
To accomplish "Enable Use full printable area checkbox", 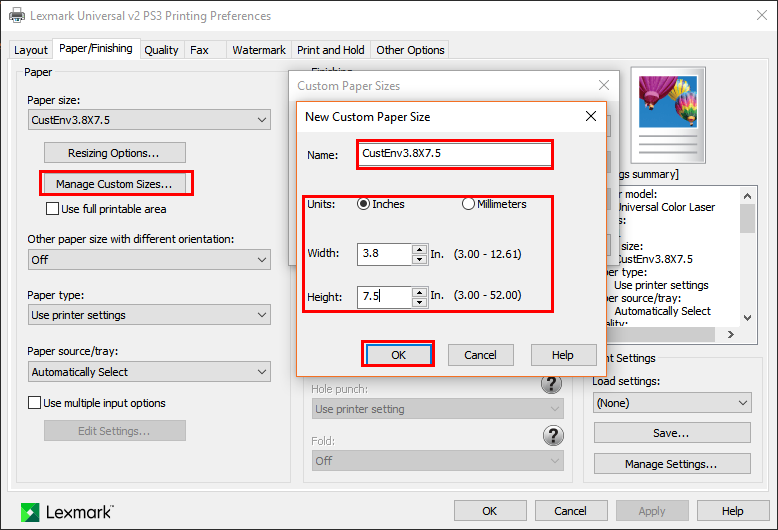I will 53,208.
